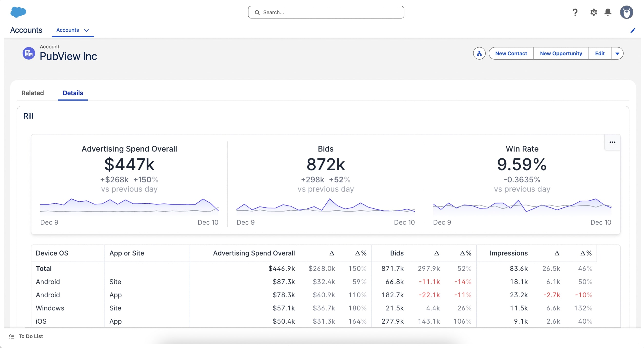Open the notifications bell
Image resolution: width=644 pixels, height=348 pixels.
pos(608,12)
